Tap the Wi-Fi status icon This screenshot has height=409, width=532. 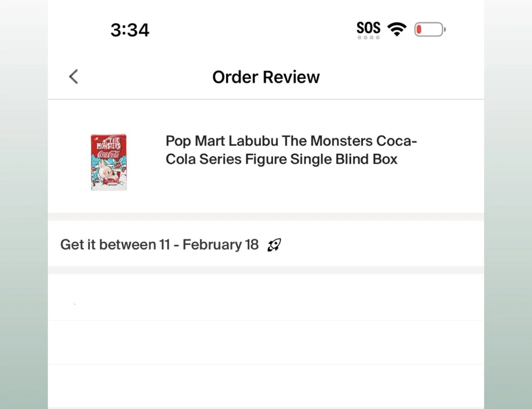(397, 29)
